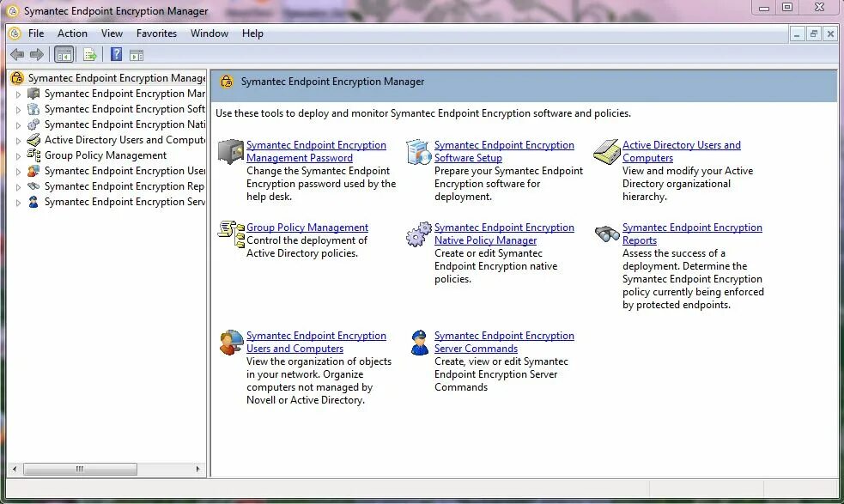The image size is (844, 504).
Task: Click the lock icon in the content header
Action: point(227,82)
